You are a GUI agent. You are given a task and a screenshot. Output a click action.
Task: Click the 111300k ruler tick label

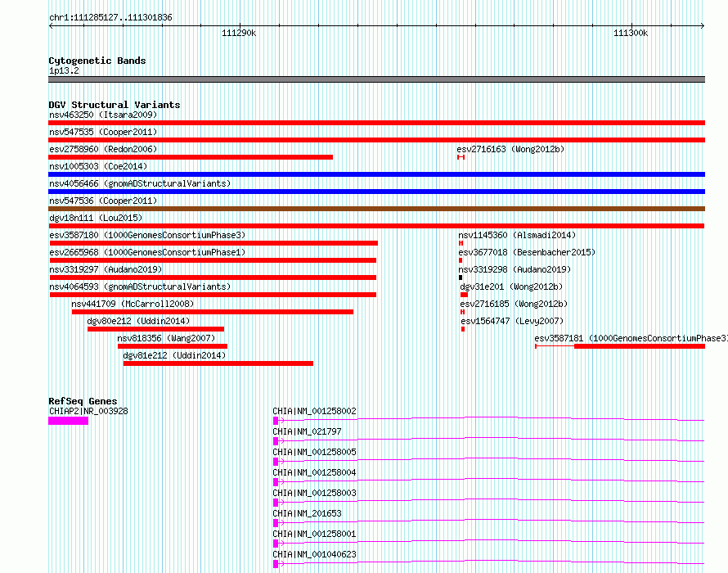coord(631,33)
